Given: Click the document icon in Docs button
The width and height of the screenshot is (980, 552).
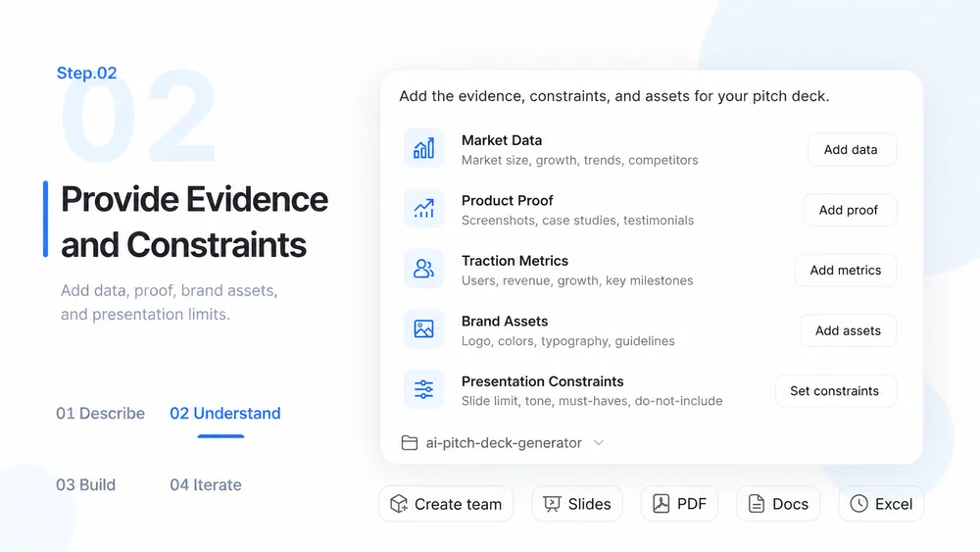Looking at the screenshot, I should (757, 504).
